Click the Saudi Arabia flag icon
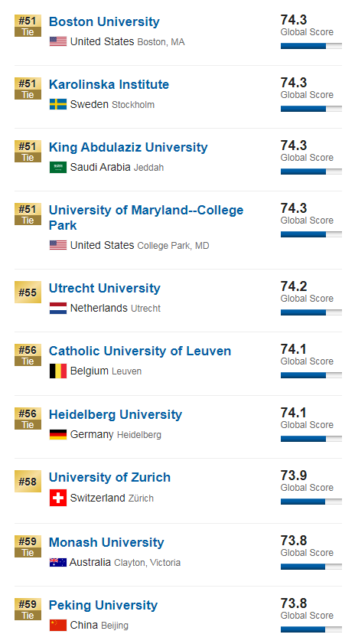The width and height of the screenshot is (355, 644). [x=58, y=167]
